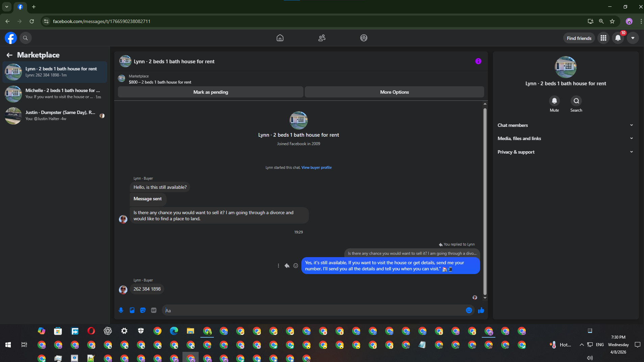Go back from Marketplace with arrow
644x362 pixels.
9,55
